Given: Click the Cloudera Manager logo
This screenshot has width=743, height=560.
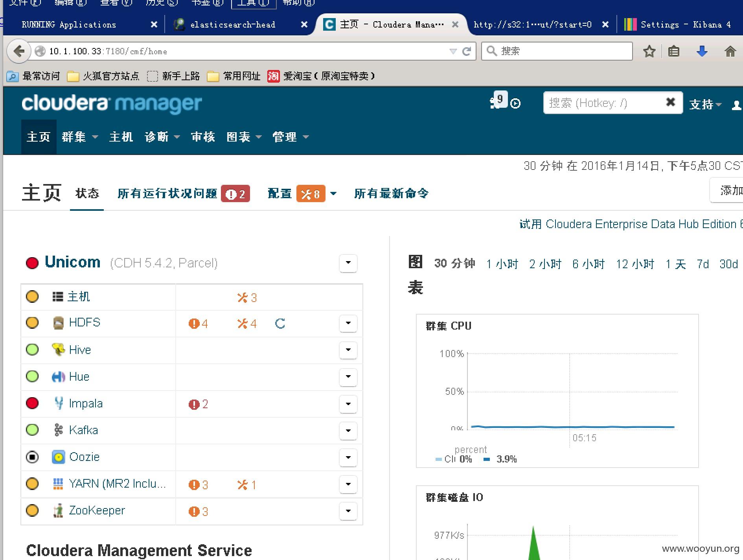Looking at the screenshot, I should pyautogui.click(x=112, y=103).
